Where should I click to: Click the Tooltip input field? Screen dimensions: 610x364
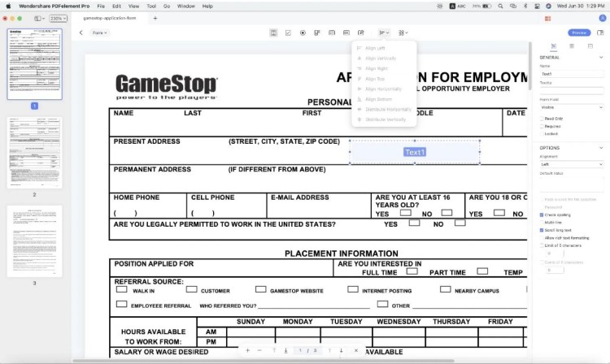pos(572,90)
